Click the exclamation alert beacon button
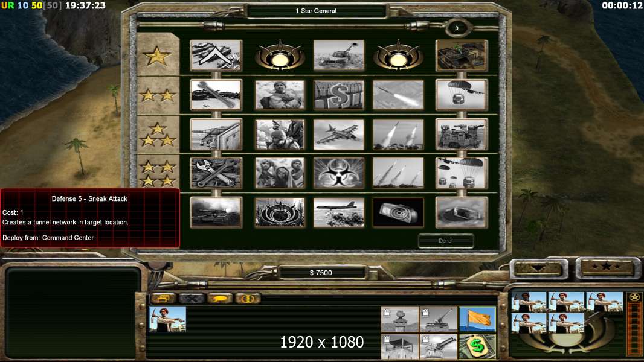644x362 pixels. 248,299
